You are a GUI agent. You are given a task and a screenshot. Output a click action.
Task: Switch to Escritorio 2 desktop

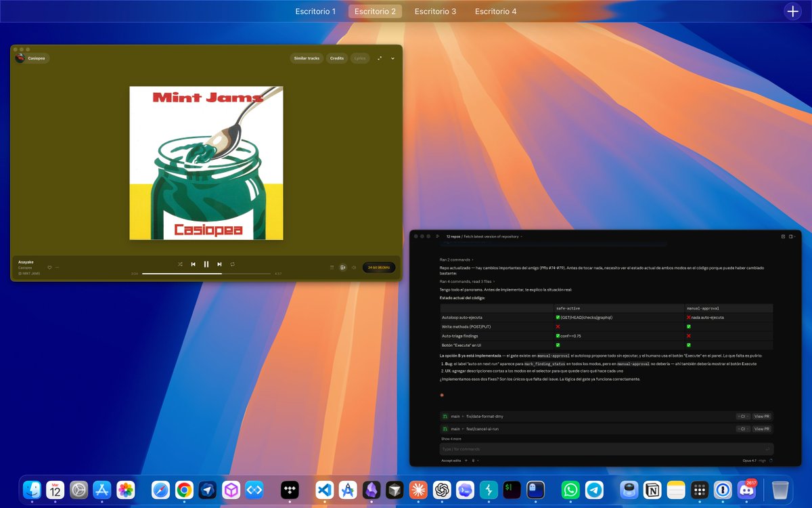click(x=375, y=12)
